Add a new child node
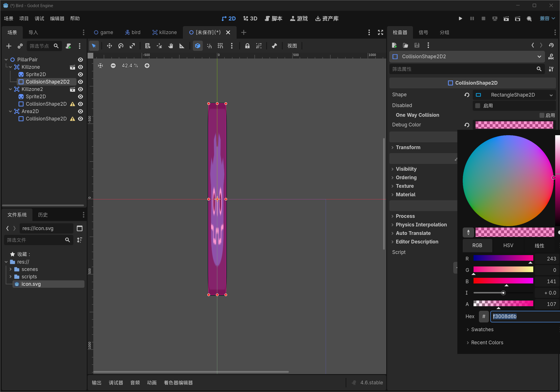 [x=9, y=46]
